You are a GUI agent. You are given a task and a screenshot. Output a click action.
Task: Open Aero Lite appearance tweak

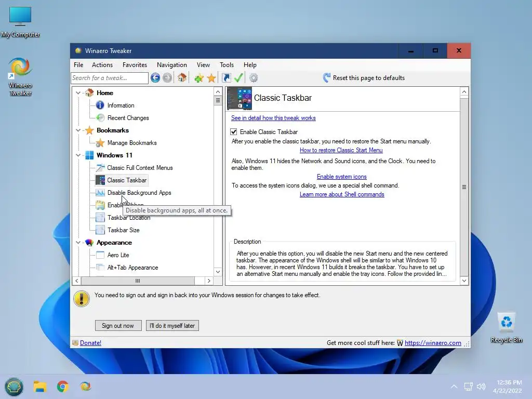tap(118, 255)
